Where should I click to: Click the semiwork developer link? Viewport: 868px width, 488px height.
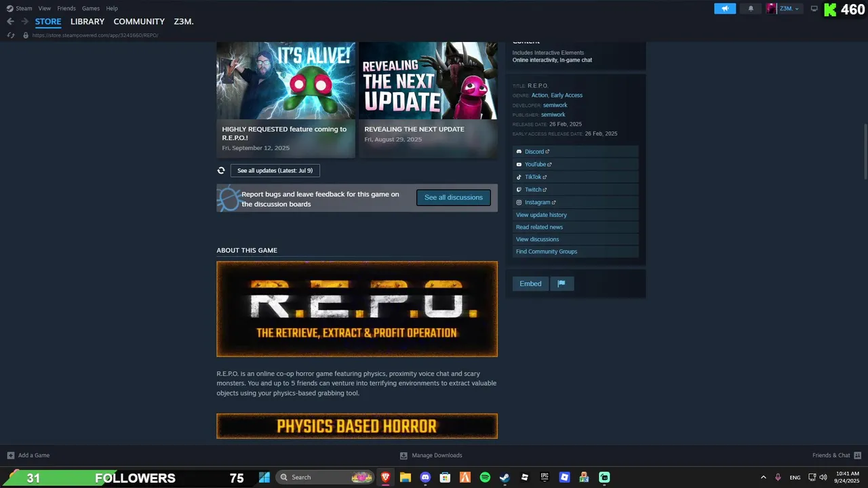click(555, 105)
